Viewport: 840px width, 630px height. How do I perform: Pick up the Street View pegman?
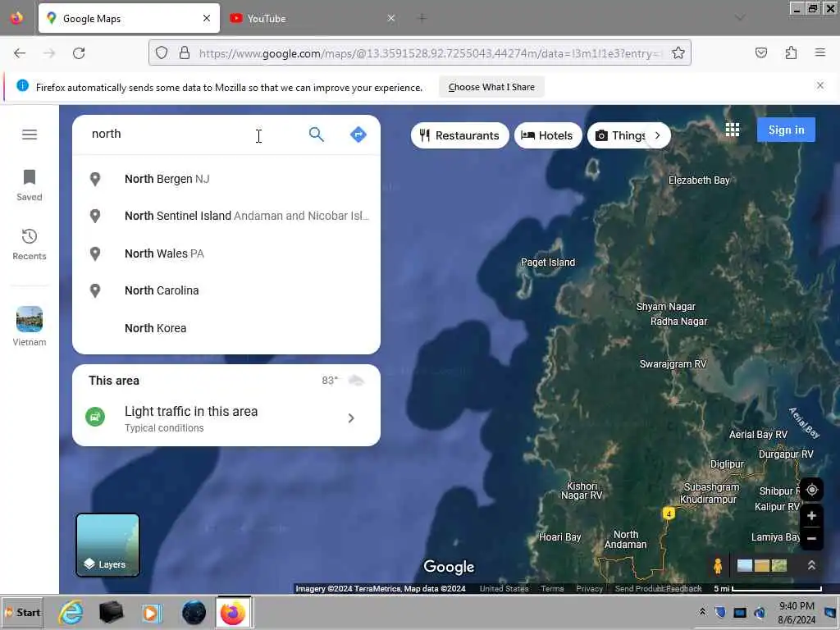click(718, 566)
